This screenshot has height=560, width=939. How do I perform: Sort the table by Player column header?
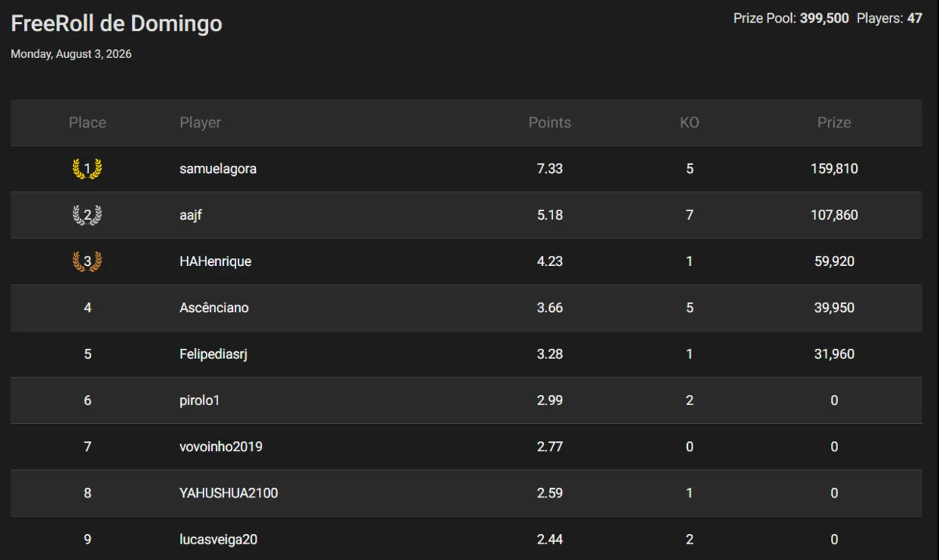pos(200,123)
